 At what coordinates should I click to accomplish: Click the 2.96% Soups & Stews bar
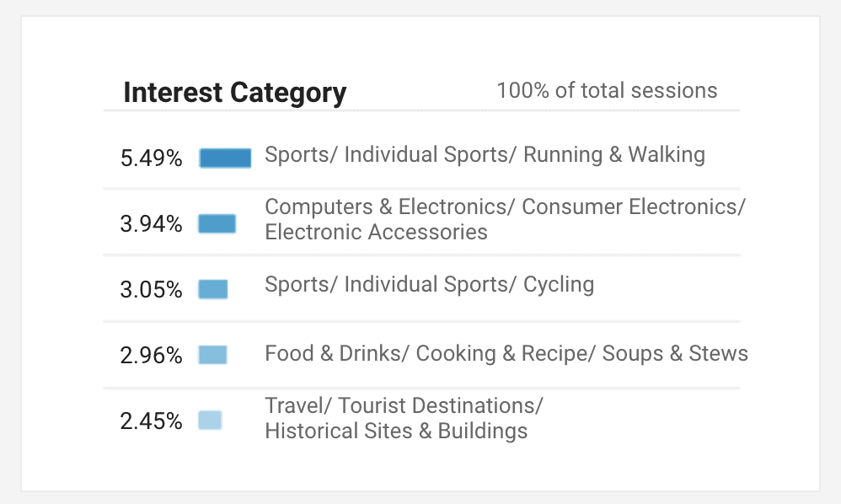(x=212, y=355)
